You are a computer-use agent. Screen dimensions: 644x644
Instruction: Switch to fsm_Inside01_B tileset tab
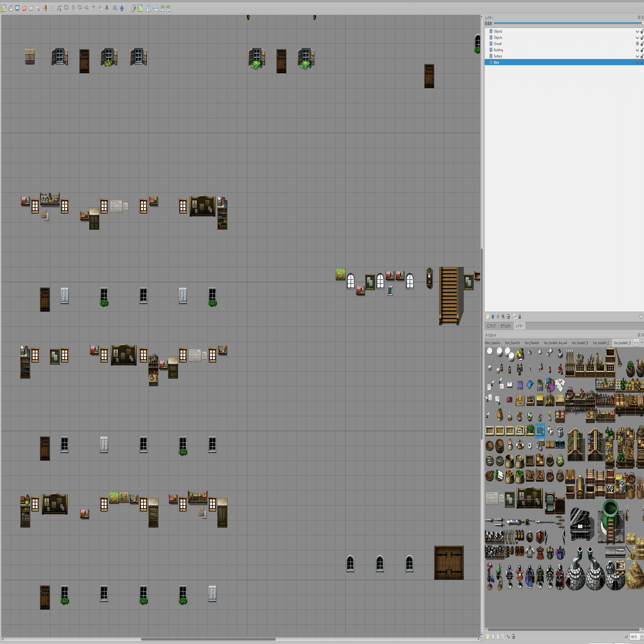(580, 343)
